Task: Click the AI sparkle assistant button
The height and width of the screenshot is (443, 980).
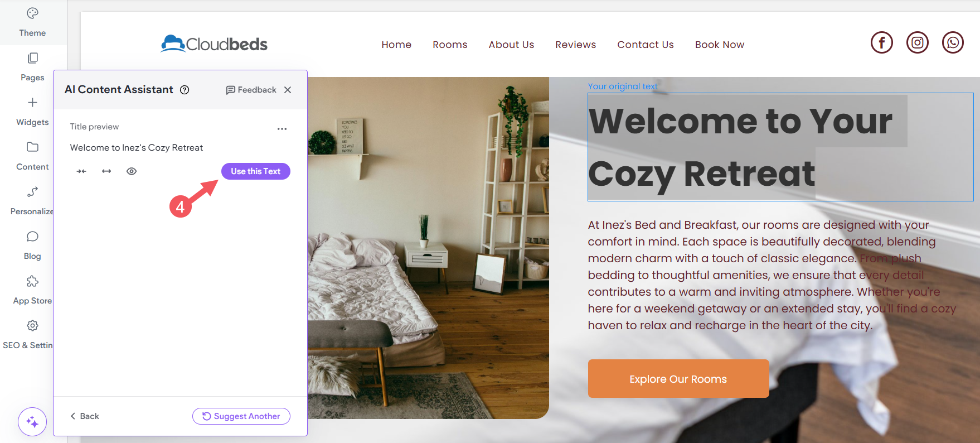Action: pyautogui.click(x=32, y=422)
